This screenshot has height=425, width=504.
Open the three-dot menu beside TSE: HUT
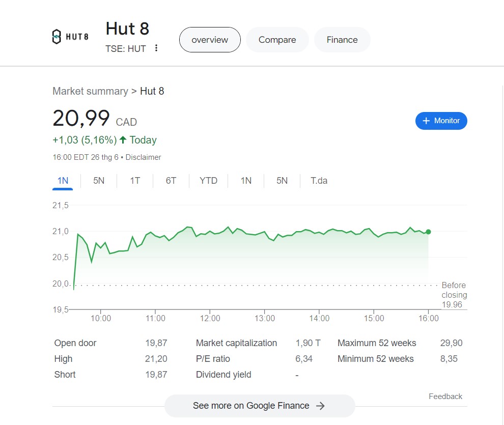click(156, 48)
